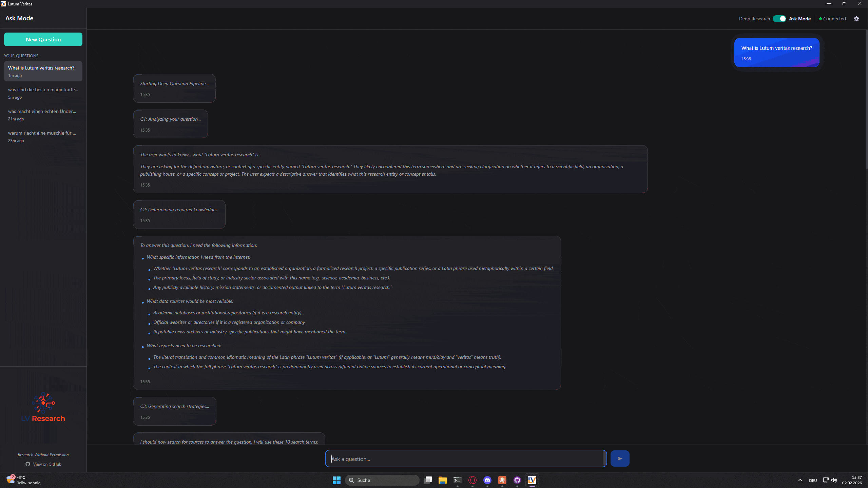The width and height of the screenshot is (868, 488).
Task: Expand the system tray hidden icons chevron
Action: click(800, 480)
